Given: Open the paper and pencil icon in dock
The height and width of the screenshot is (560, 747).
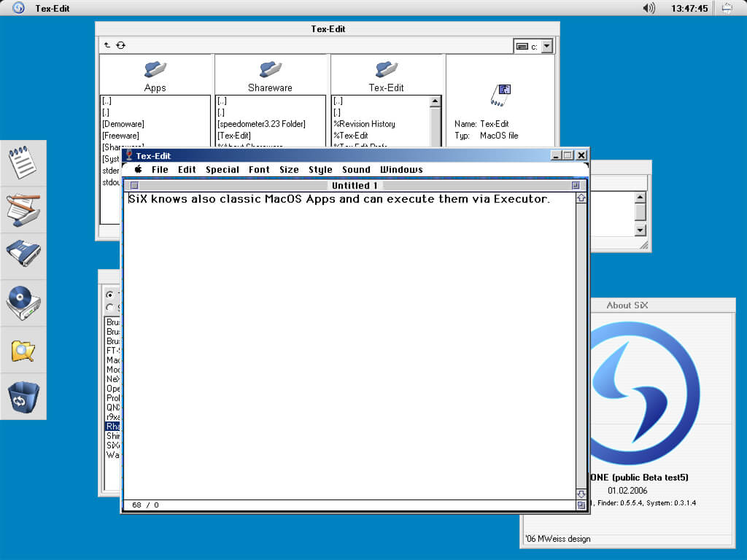Looking at the screenshot, I should coord(23,209).
